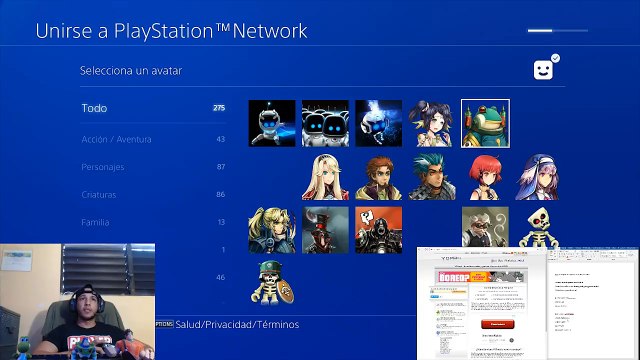Select the green frog avatar

pos(485,123)
